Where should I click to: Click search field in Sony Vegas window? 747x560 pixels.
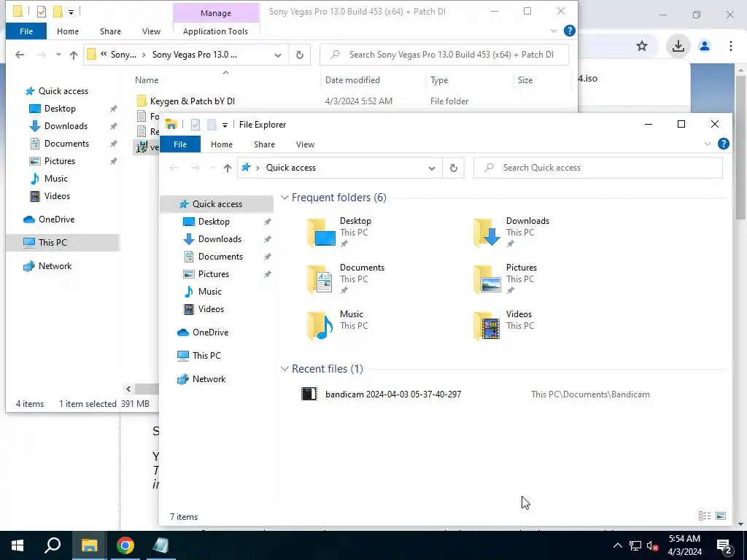coord(444,55)
